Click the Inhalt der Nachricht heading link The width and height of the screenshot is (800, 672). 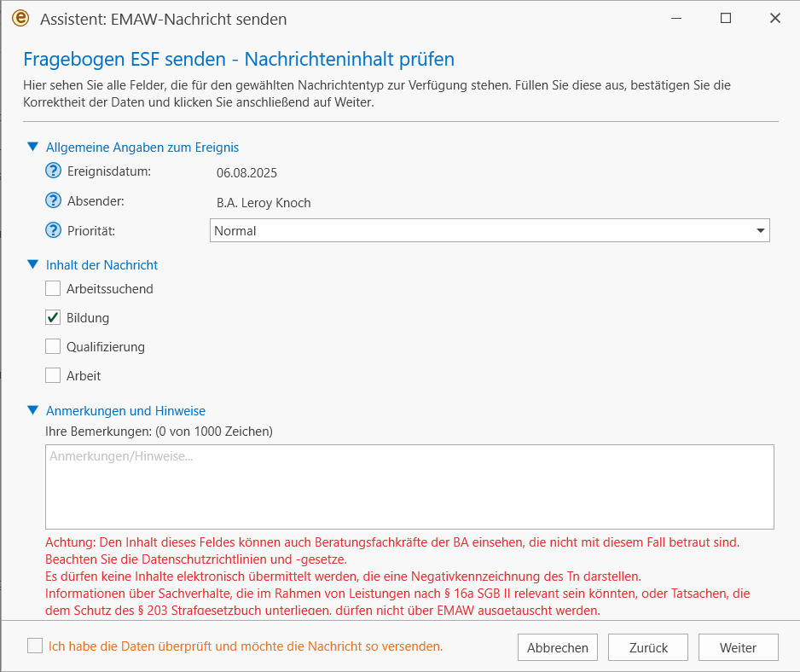[101, 265]
